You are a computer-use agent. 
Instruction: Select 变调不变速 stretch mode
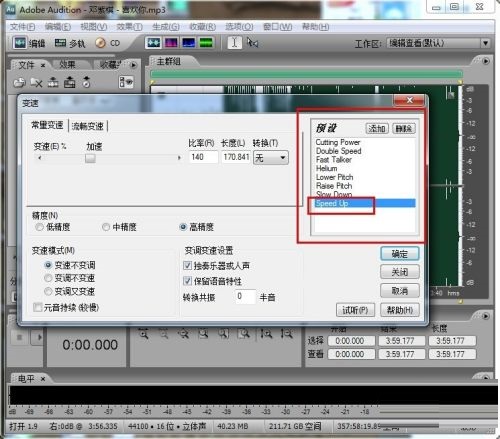48,278
